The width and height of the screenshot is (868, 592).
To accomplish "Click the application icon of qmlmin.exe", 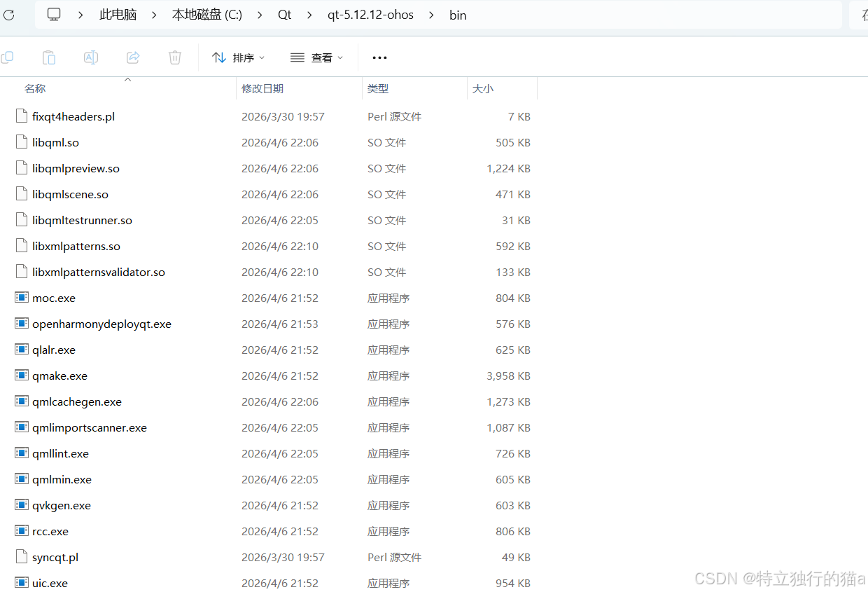I will click(21, 479).
